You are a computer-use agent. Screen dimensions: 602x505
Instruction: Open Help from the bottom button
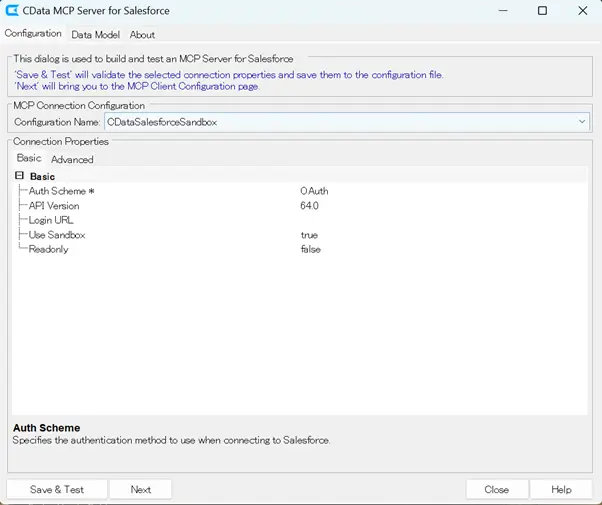pos(561,489)
